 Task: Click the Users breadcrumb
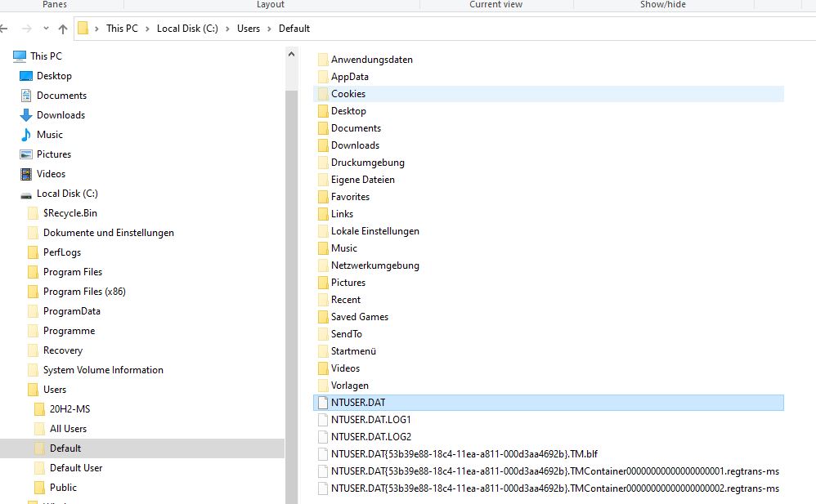coord(249,29)
